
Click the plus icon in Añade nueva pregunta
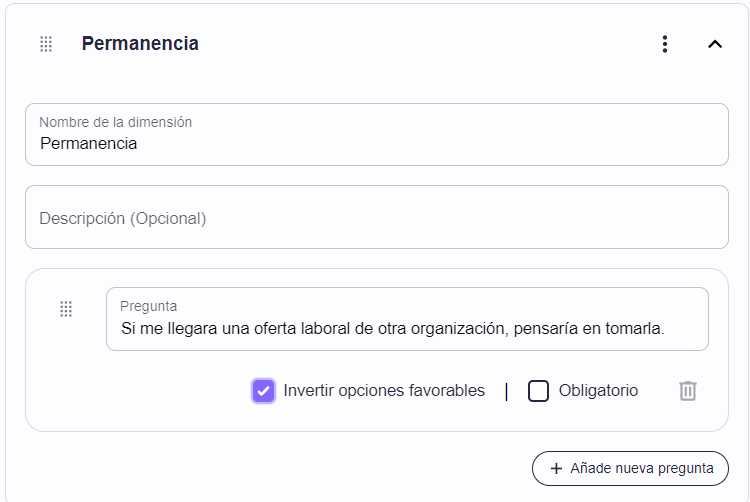click(556, 469)
